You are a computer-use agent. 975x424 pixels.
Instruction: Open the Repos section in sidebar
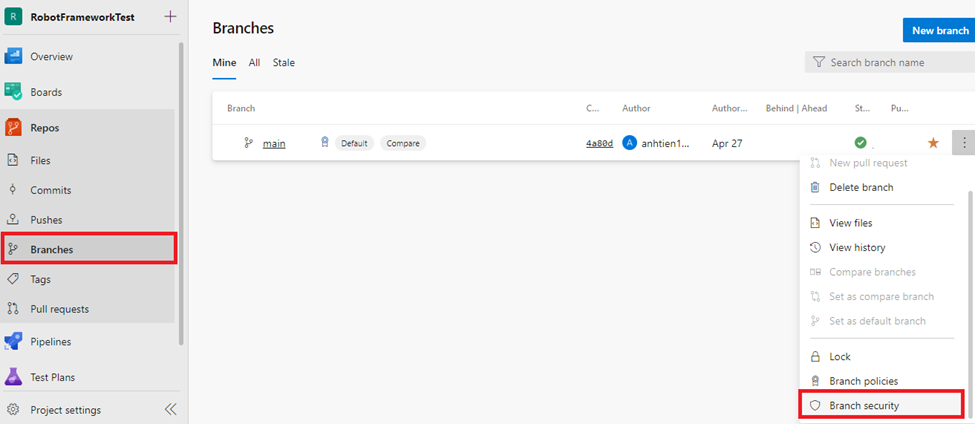45,127
